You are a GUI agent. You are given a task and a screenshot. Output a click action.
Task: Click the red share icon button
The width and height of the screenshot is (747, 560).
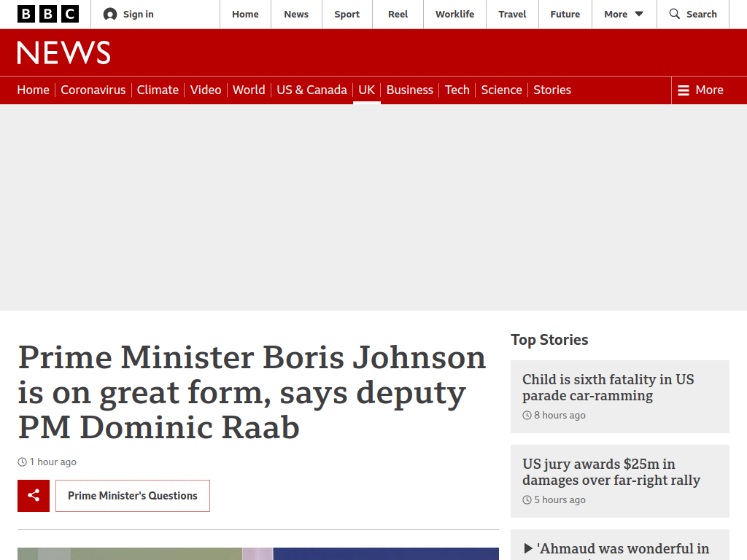point(34,496)
